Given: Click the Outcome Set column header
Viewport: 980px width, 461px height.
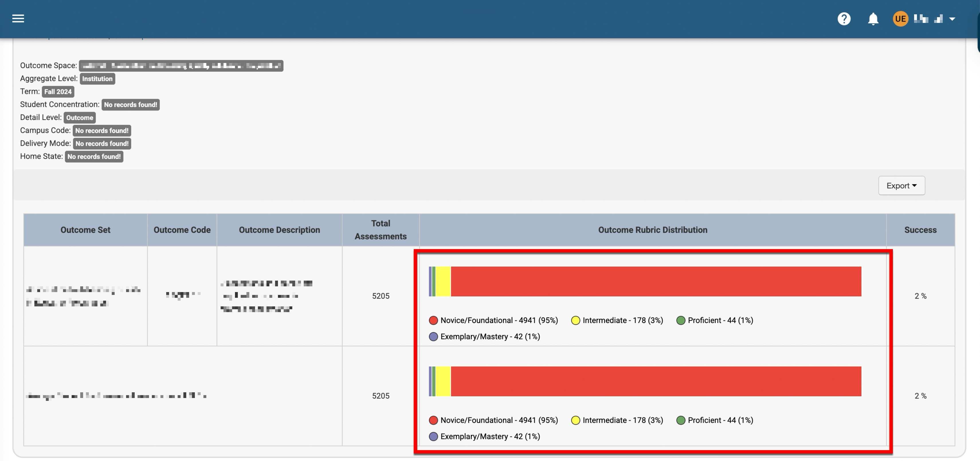Looking at the screenshot, I should click(x=85, y=230).
